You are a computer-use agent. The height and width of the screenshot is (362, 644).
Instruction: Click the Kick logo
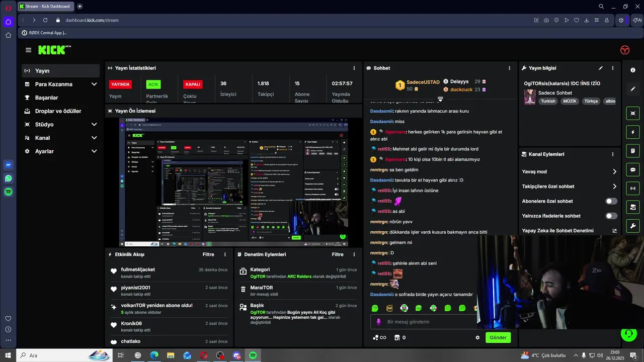click(x=54, y=50)
